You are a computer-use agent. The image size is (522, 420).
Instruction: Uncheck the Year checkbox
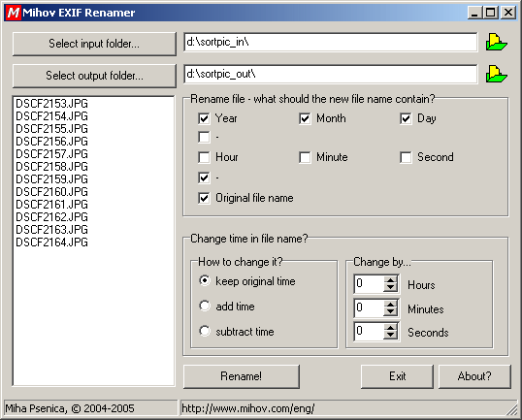(x=204, y=118)
